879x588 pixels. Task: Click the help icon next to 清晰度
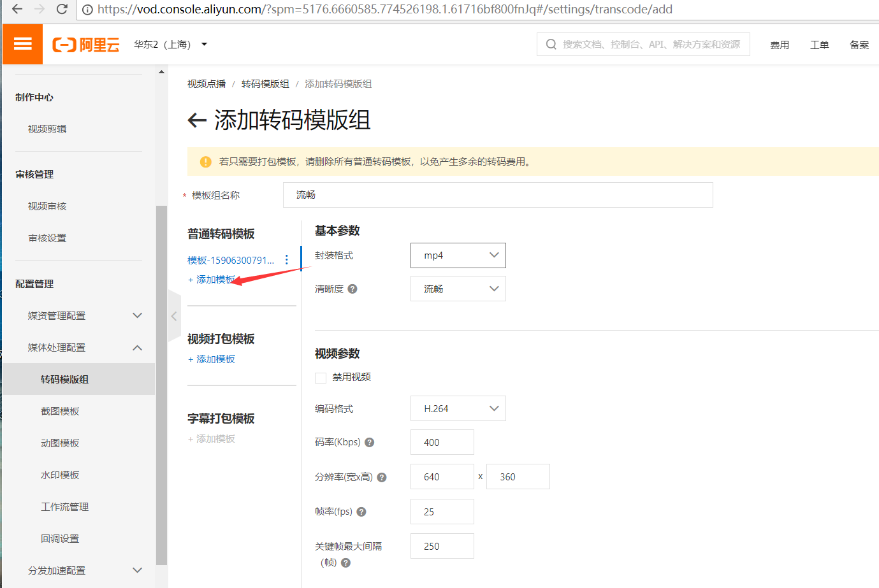click(352, 289)
